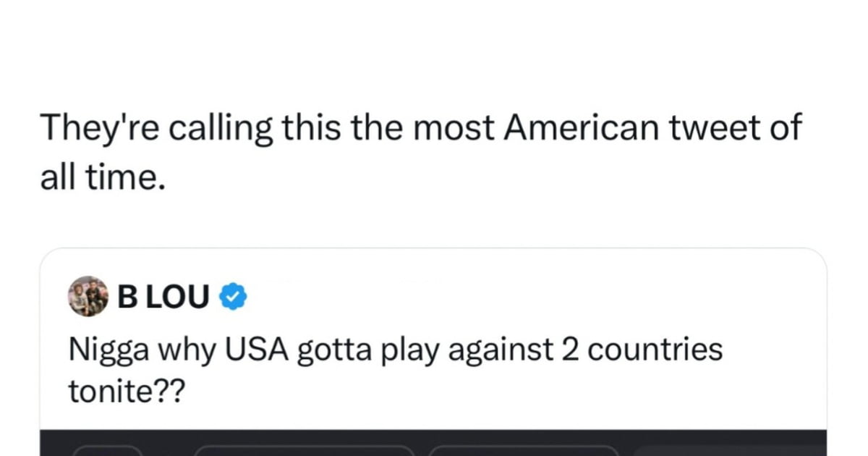Click empty space right of verified badge
The height and width of the screenshot is (456, 868).
pyautogui.click(x=535, y=297)
